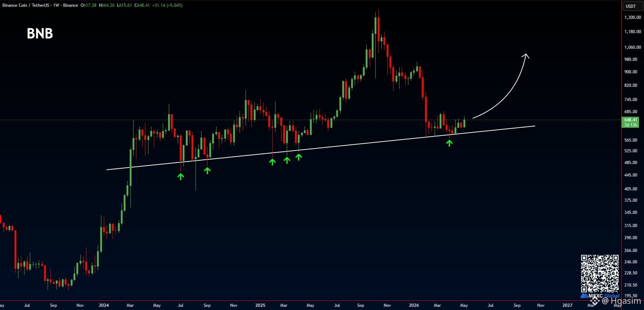Click the 2025 label on time axis

click(260, 305)
